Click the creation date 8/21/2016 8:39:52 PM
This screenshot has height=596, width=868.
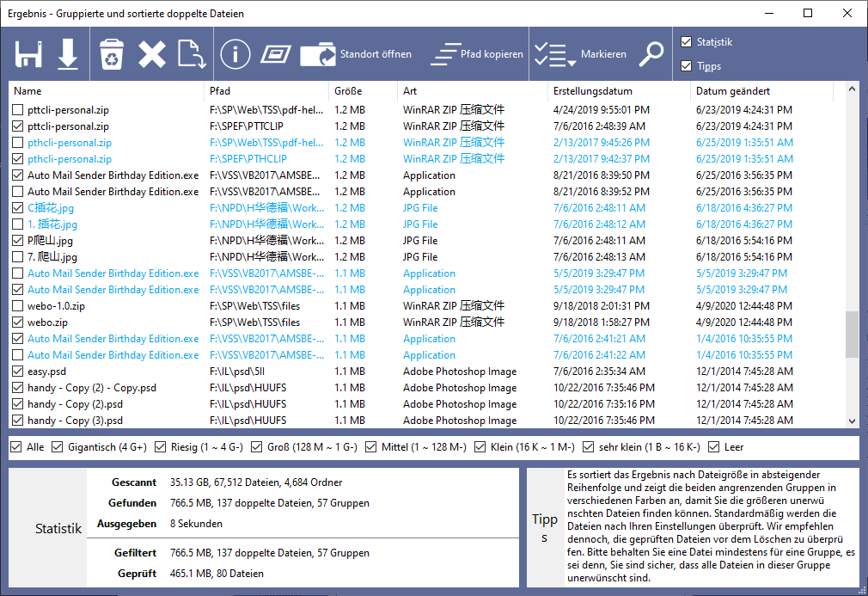click(x=602, y=192)
